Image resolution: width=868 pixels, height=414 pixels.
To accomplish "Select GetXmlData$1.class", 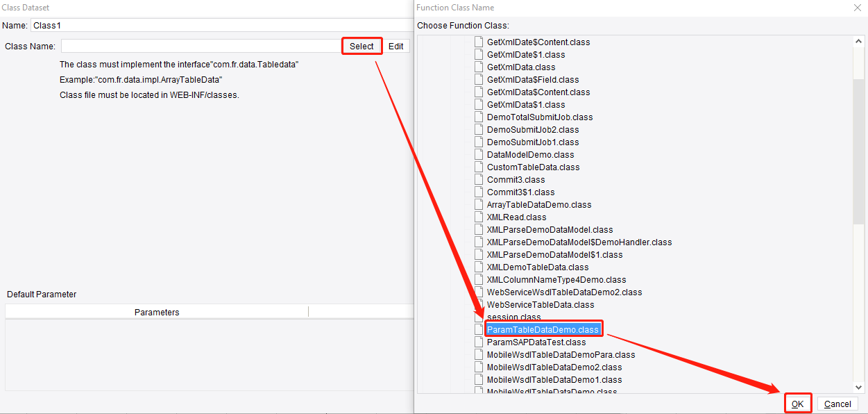I will point(526,104).
